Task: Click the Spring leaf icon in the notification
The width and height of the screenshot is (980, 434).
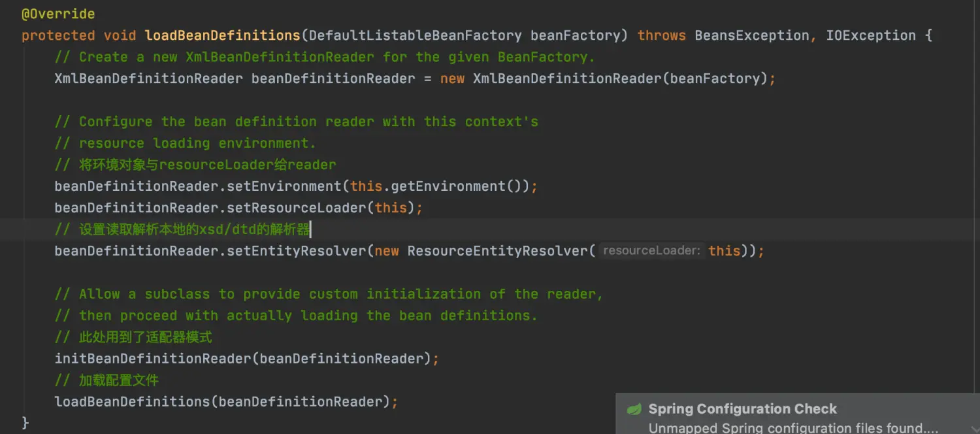Action: [x=634, y=409]
